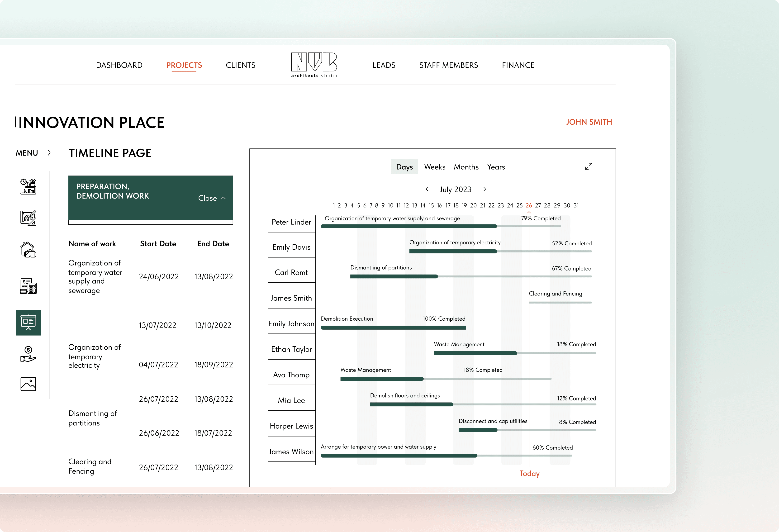Switch to Months view
Image resolution: width=779 pixels, height=532 pixels.
[x=466, y=166]
